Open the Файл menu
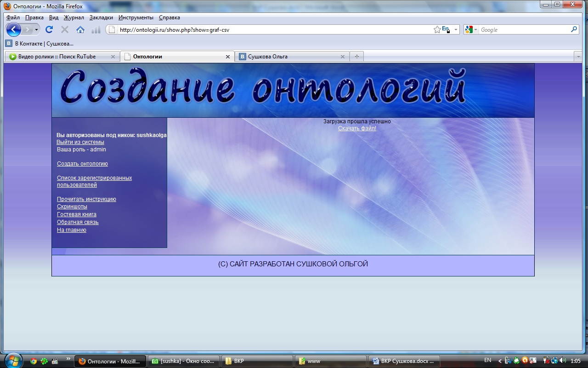This screenshot has height=368, width=588. click(13, 17)
